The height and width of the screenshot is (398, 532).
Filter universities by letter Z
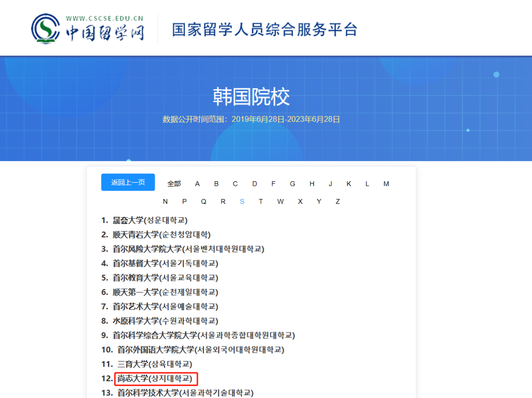337,201
